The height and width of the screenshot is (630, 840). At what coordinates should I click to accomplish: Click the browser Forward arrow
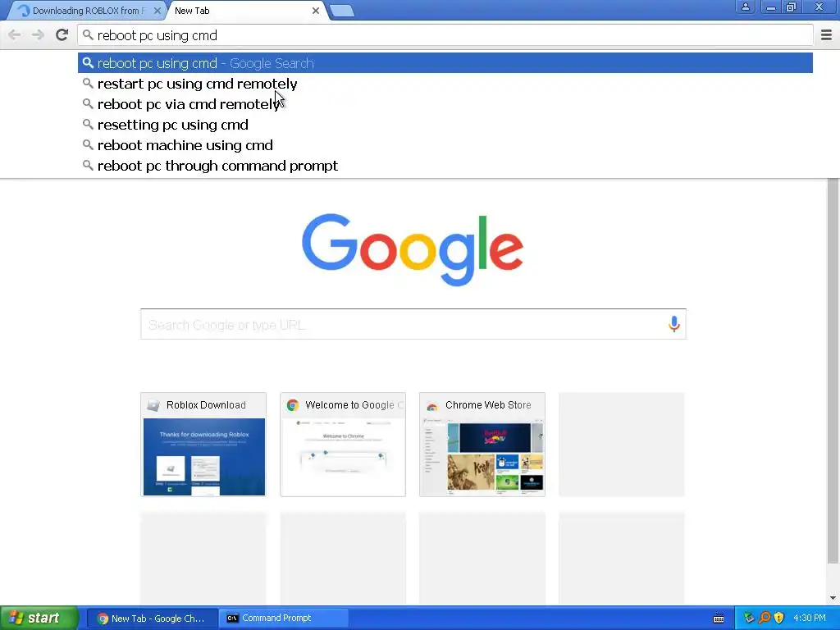pos(38,35)
